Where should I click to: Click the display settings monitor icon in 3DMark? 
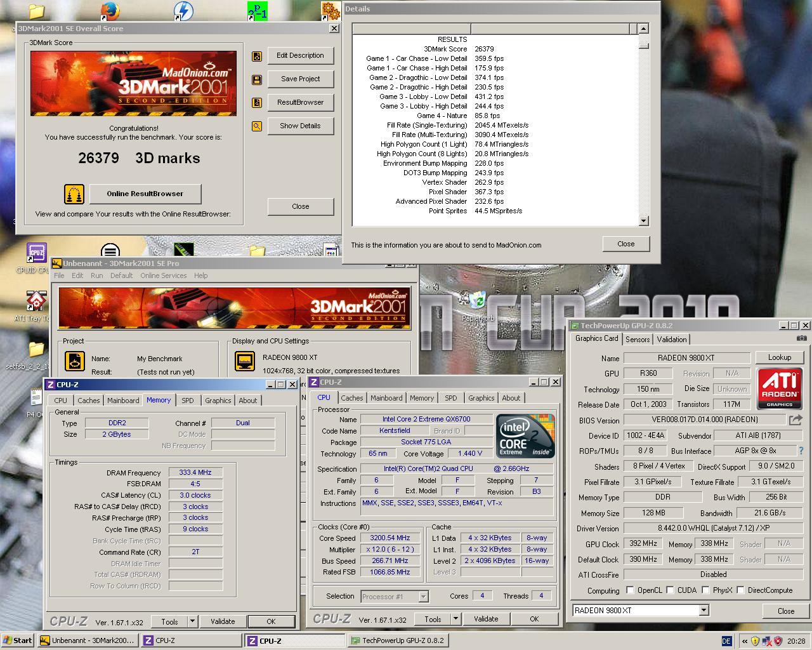[x=244, y=361]
